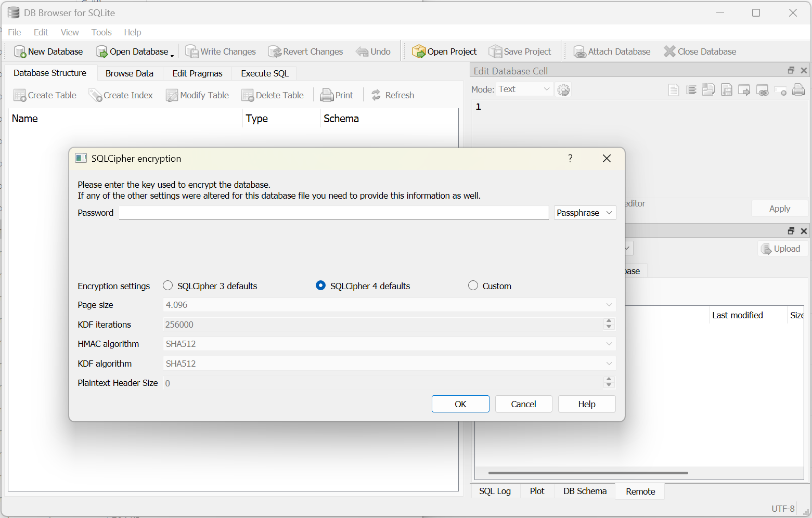
Task: Select SQLCipher 3 defaults radio button
Action: (x=168, y=286)
